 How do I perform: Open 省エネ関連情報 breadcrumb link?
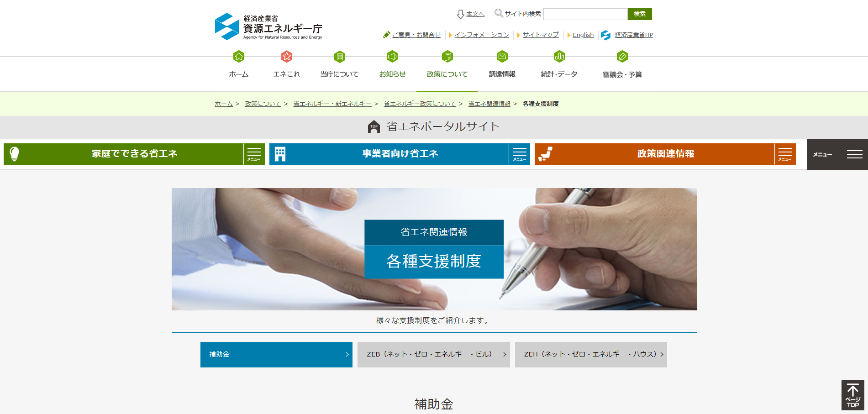click(489, 104)
